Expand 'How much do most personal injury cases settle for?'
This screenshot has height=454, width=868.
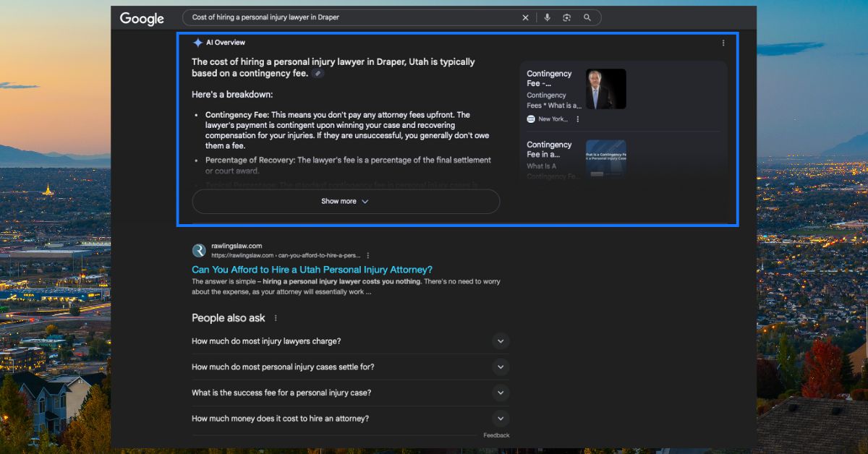tap(351, 367)
